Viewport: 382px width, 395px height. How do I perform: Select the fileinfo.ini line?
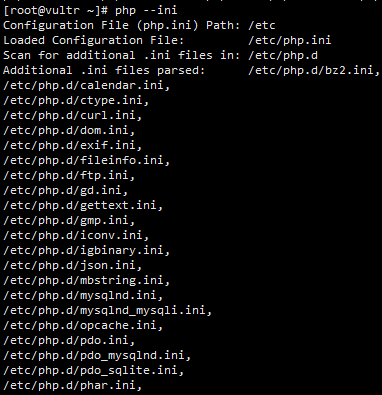[87, 161]
